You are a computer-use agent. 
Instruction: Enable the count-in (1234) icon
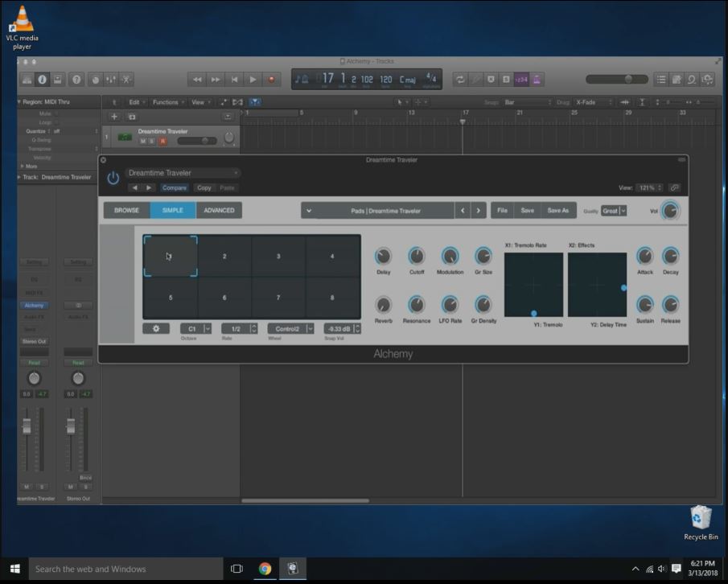coord(521,79)
